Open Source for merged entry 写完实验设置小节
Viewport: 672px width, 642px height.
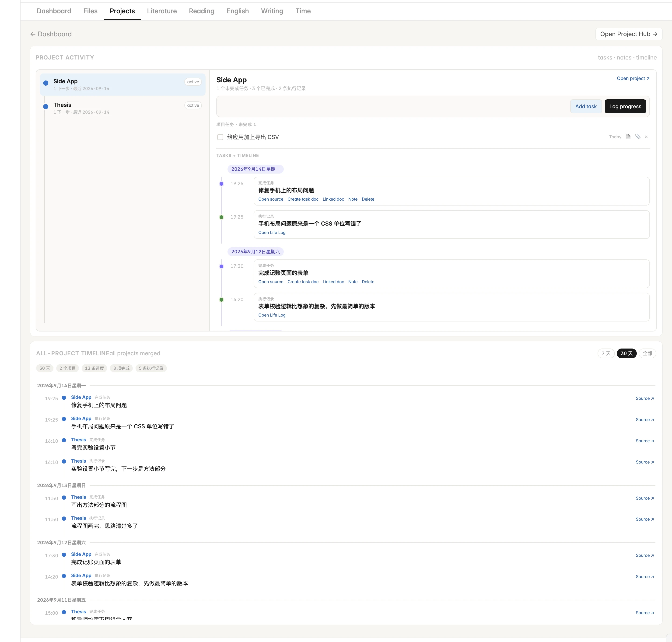[645, 441]
